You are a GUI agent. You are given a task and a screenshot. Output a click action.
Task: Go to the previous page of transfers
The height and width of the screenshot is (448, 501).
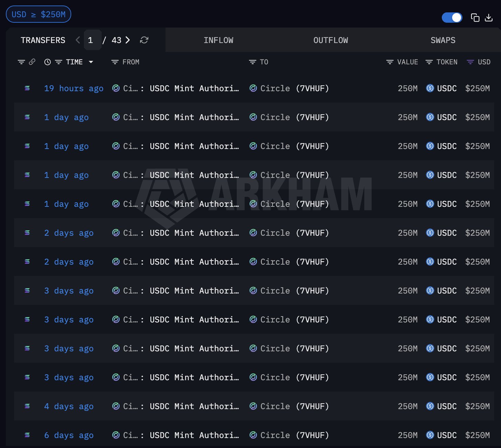[78, 40]
